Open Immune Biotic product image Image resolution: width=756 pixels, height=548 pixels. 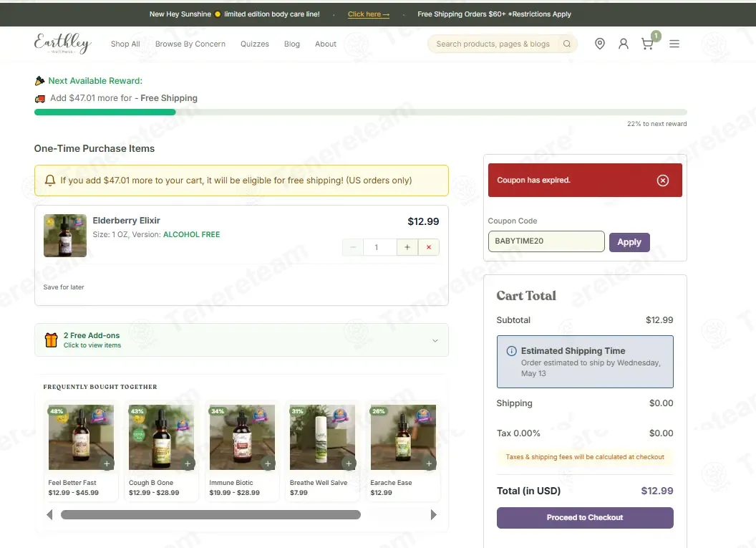(x=242, y=437)
